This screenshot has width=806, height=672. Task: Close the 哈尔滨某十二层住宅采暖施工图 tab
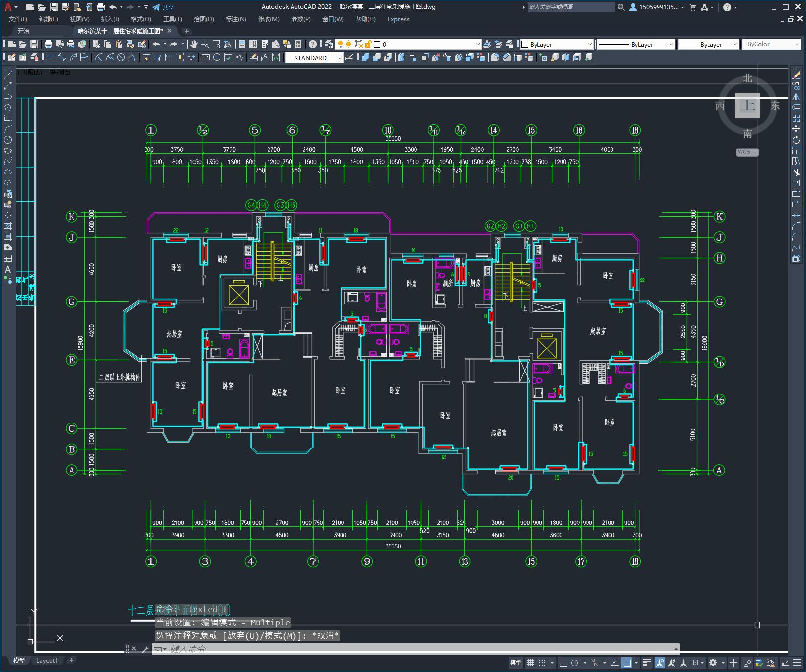click(170, 31)
